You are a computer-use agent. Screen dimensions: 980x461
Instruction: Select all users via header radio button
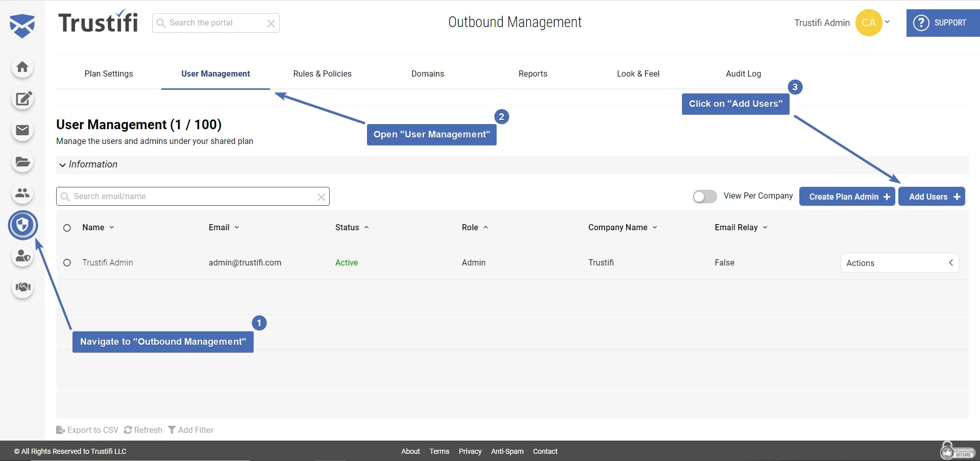[67, 228]
